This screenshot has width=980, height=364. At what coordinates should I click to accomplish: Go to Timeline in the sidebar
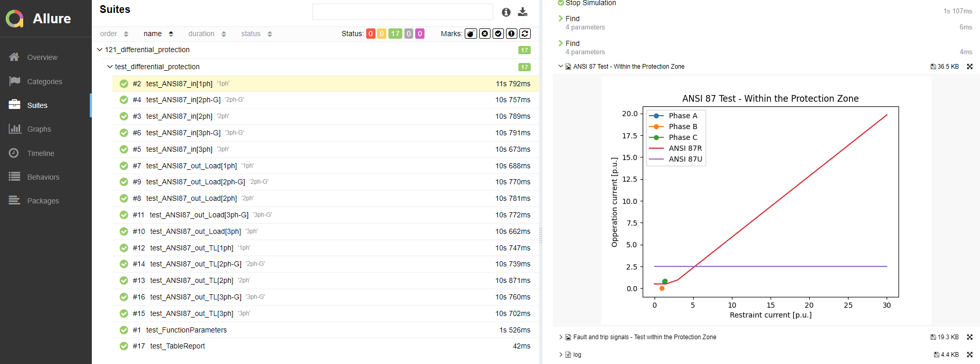click(x=40, y=153)
